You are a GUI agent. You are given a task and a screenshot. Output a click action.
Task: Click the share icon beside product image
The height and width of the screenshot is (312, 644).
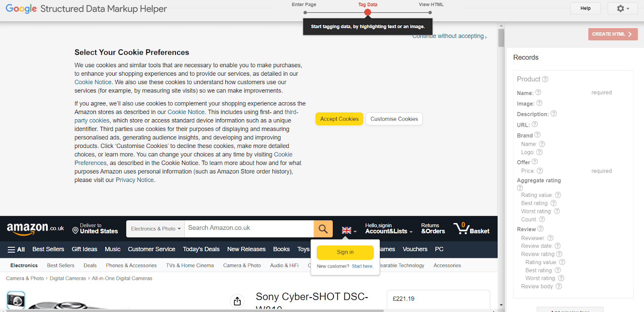237,301
